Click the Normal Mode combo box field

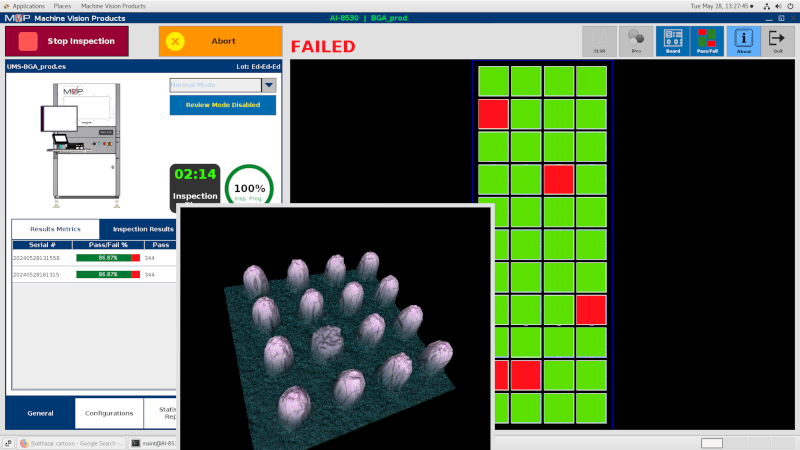pos(216,85)
